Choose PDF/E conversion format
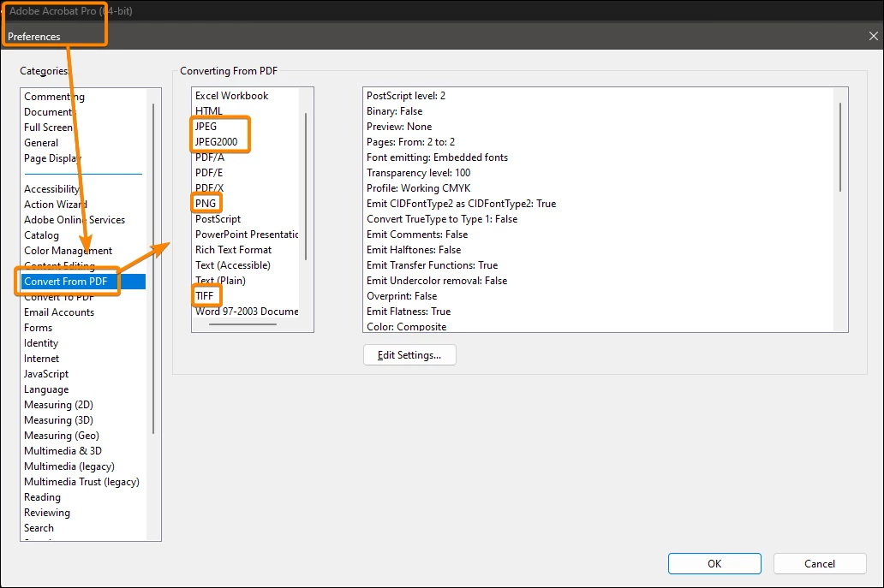Viewport: 884px width, 588px height. (209, 172)
